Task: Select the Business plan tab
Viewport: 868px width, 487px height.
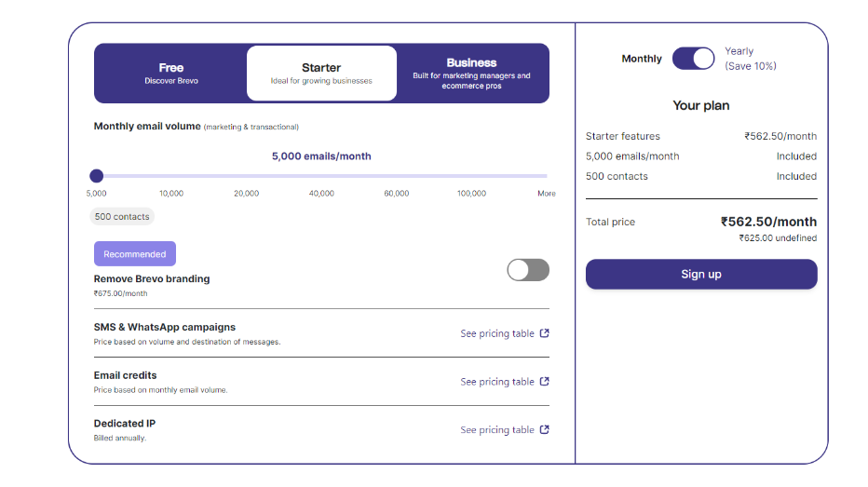Action: pyautogui.click(x=471, y=73)
